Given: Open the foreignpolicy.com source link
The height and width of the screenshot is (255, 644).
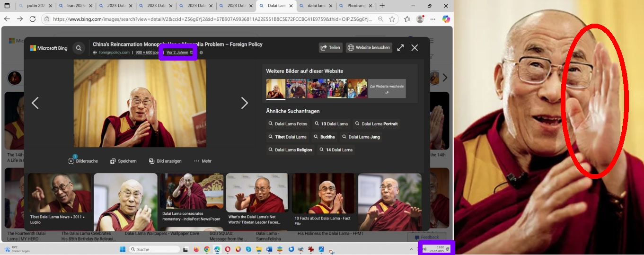Looking at the screenshot, I should (x=114, y=53).
